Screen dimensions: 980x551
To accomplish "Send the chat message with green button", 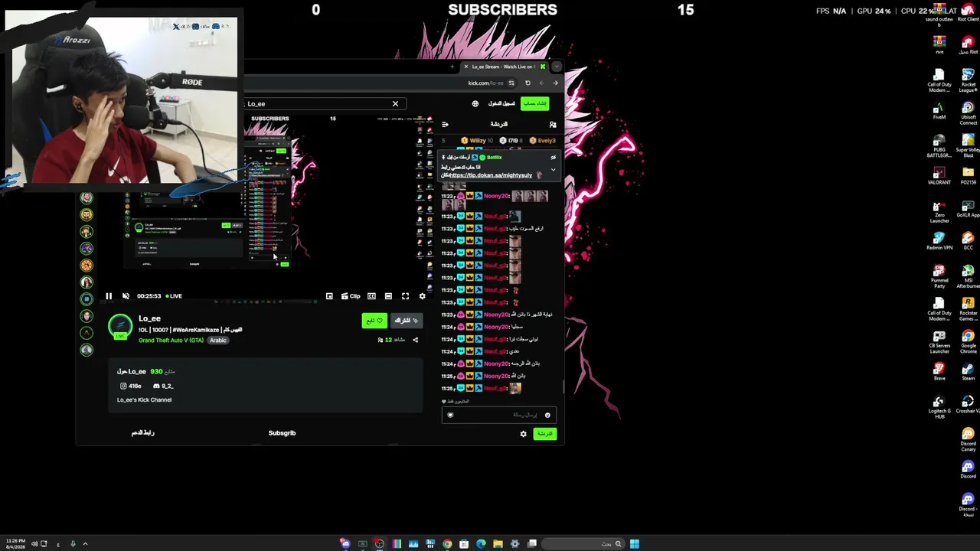I will 544,434.
